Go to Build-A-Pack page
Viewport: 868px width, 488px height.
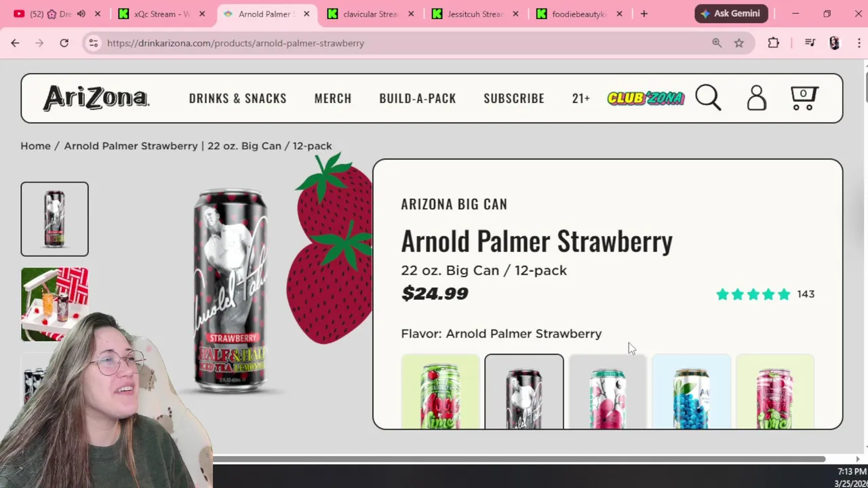point(418,98)
